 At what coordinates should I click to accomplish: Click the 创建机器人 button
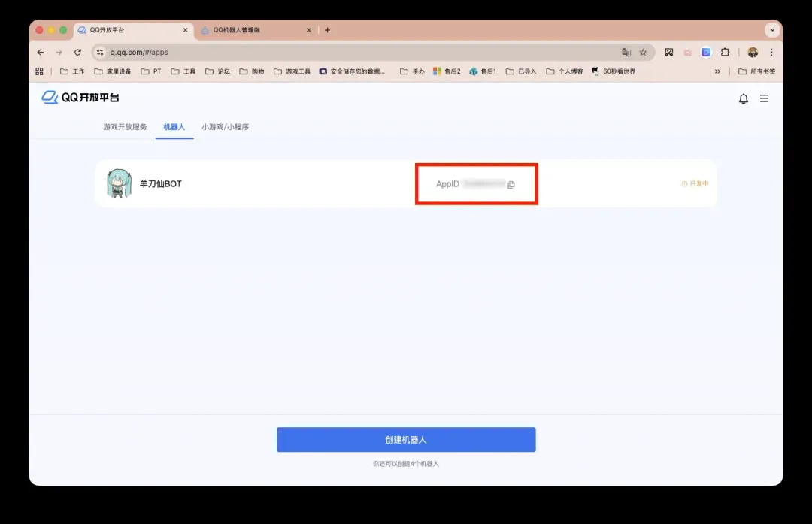[406, 440]
